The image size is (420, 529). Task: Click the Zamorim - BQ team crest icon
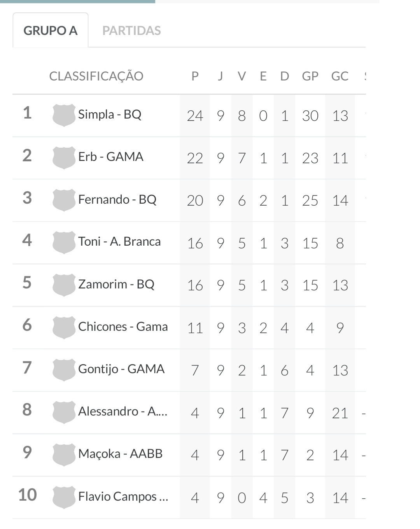coord(64,285)
